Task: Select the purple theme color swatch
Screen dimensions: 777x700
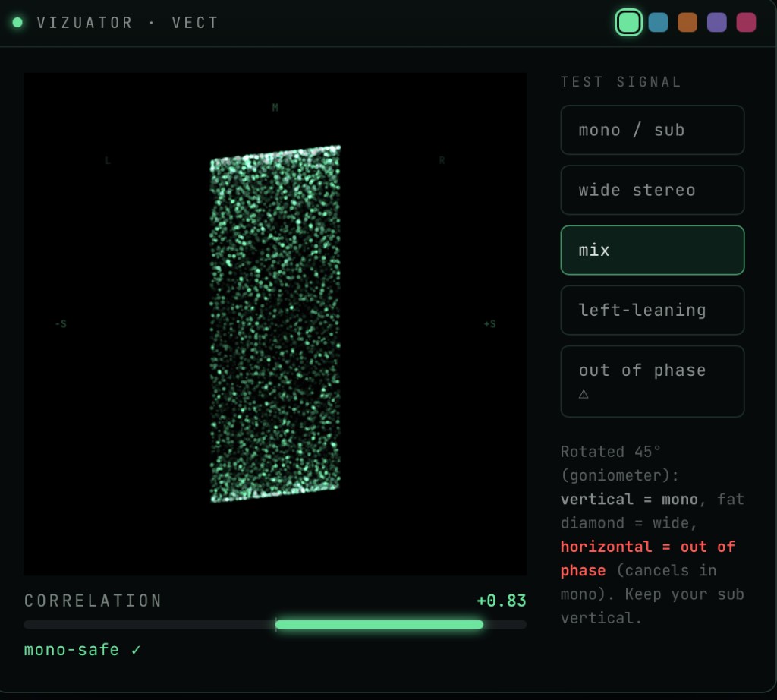Action: click(x=716, y=22)
